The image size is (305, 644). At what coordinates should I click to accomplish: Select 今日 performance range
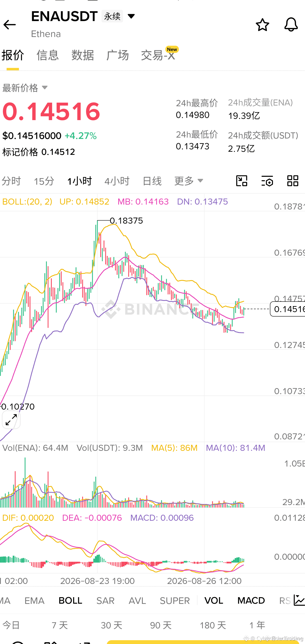[x=11, y=625]
